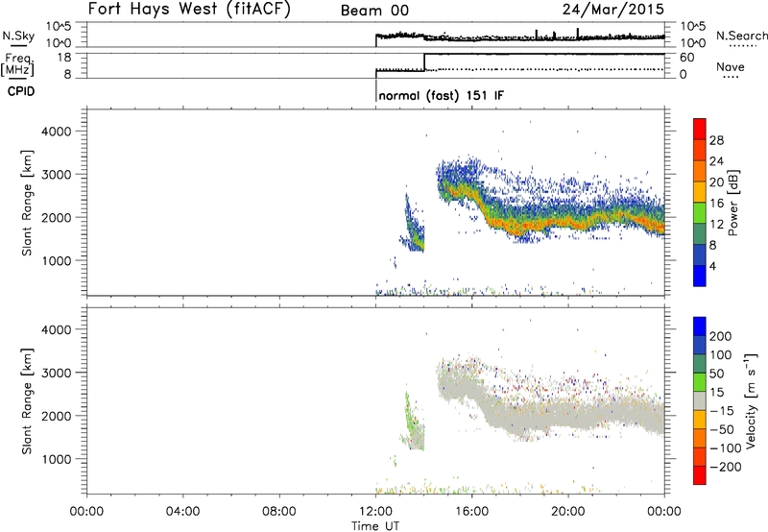
Task: Click the '4' power scale value
Action: click(712, 266)
